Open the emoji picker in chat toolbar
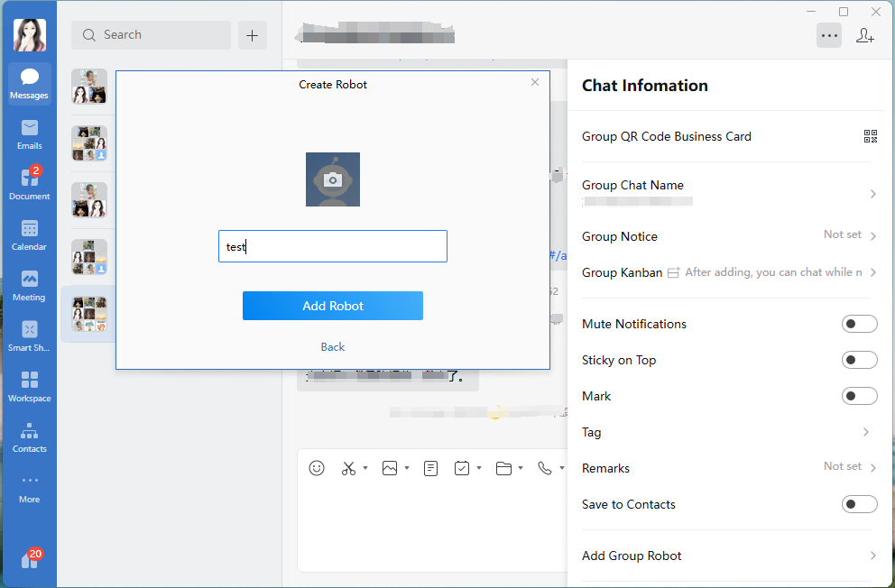The height and width of the screenshot is (588, 895). (317, 468)
